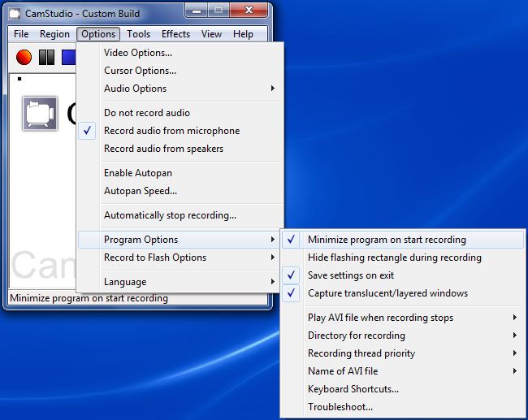Open the File menu
The width and height of the screenshot is (528, 420).
[21, 34]
